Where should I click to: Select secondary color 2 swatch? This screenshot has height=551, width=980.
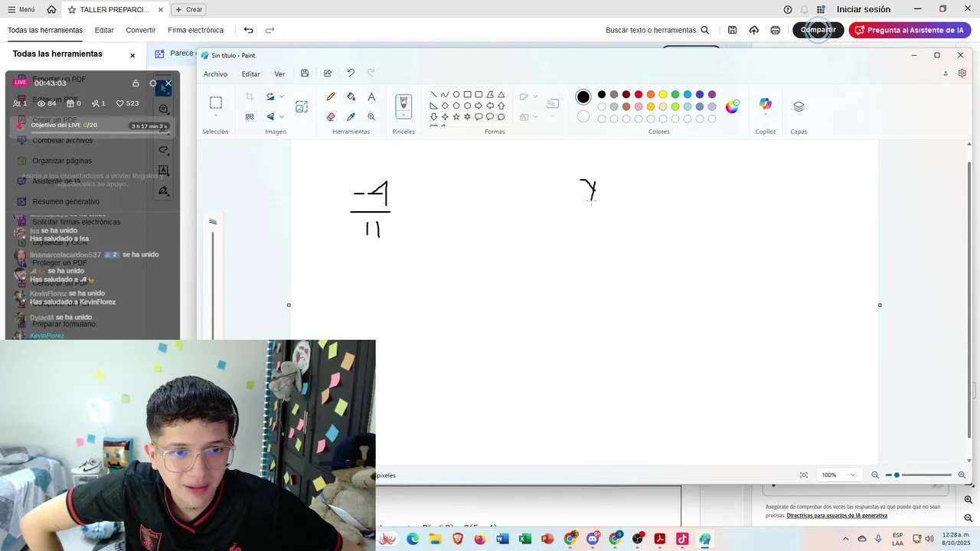(x=583, y=117)
